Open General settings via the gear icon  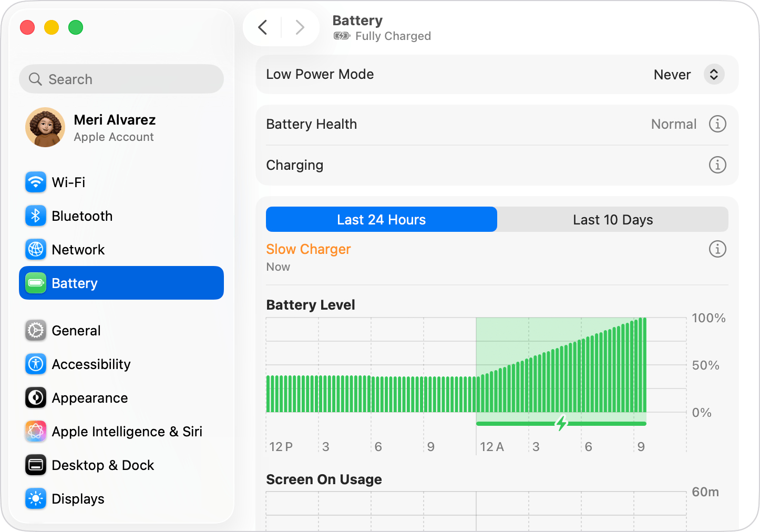35,330
